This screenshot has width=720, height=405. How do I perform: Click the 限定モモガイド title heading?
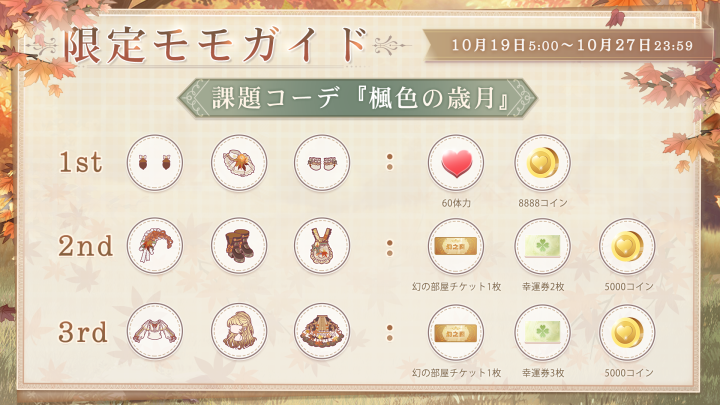tap(216, 45)
